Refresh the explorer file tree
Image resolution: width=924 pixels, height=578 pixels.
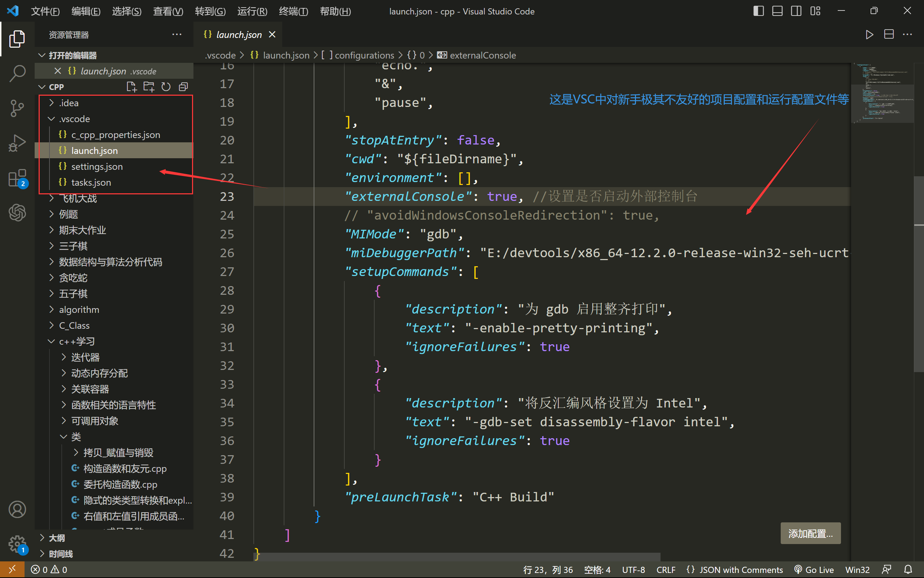(166, 87)
